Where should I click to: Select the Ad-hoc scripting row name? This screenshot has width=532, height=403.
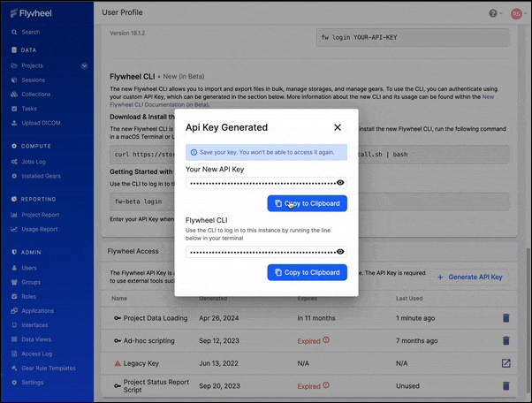149,340
